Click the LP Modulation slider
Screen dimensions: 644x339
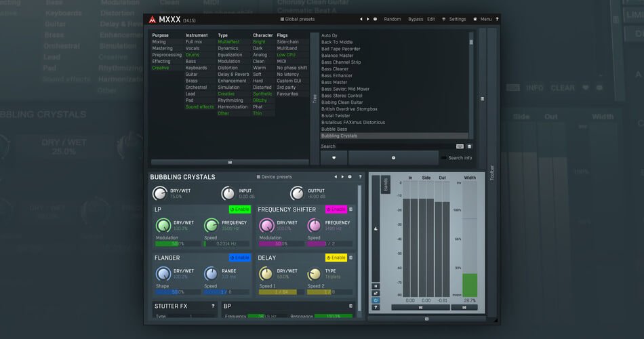[x=178, y=243]
